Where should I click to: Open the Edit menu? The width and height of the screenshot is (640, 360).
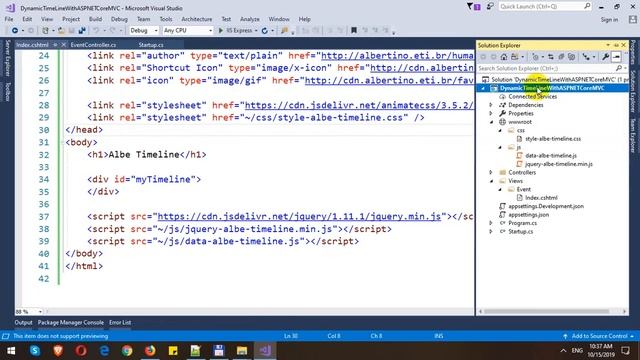pos(27,19)
